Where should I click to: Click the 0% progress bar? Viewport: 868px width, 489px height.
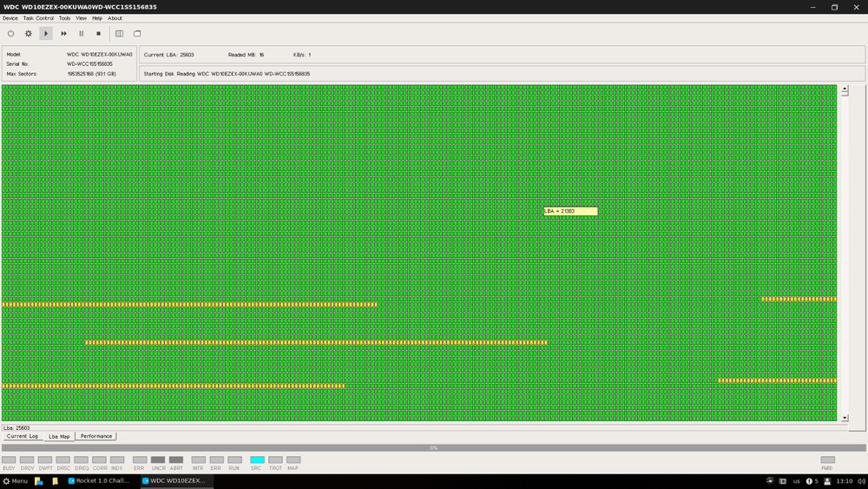[x=434, y=447]
